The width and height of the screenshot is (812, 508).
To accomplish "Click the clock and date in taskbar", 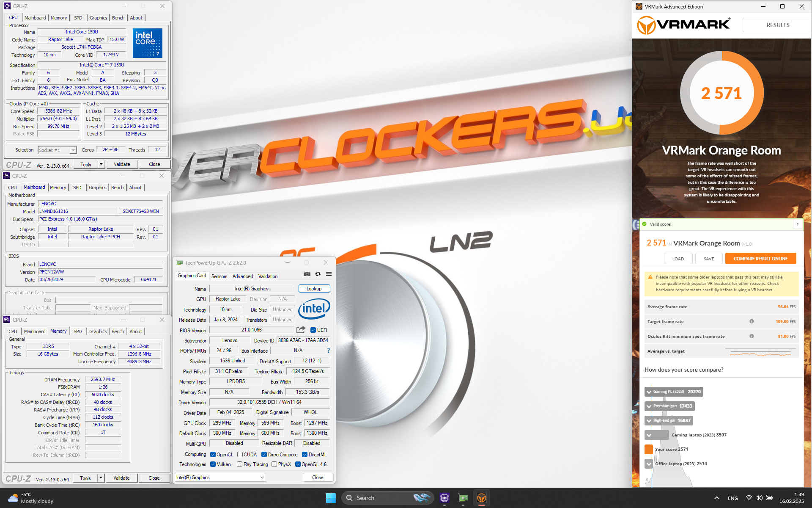I will tap(792, 498).
